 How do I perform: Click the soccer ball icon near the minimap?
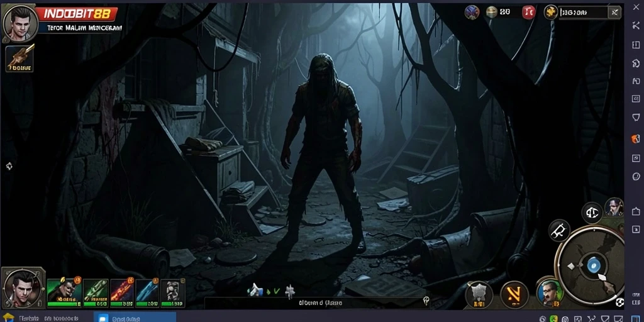tap(621, 303)
